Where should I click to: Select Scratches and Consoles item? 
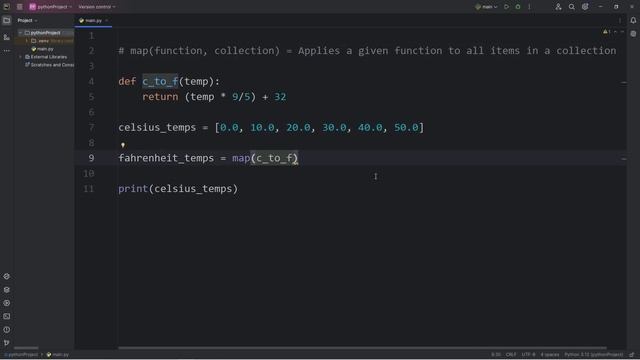pyautogui.click(x=49, y=65)
